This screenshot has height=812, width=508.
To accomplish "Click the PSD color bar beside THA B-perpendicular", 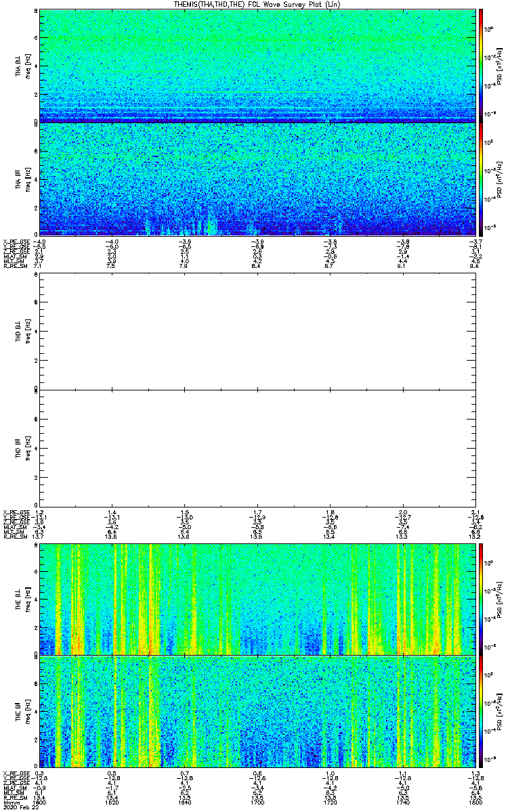I will [481, 66].
